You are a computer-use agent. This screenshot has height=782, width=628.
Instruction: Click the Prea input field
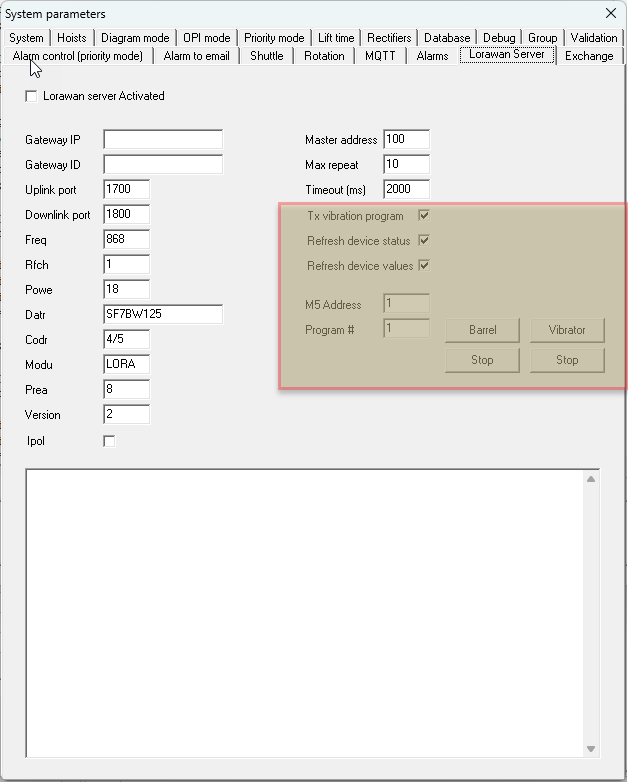pos(127,389)
